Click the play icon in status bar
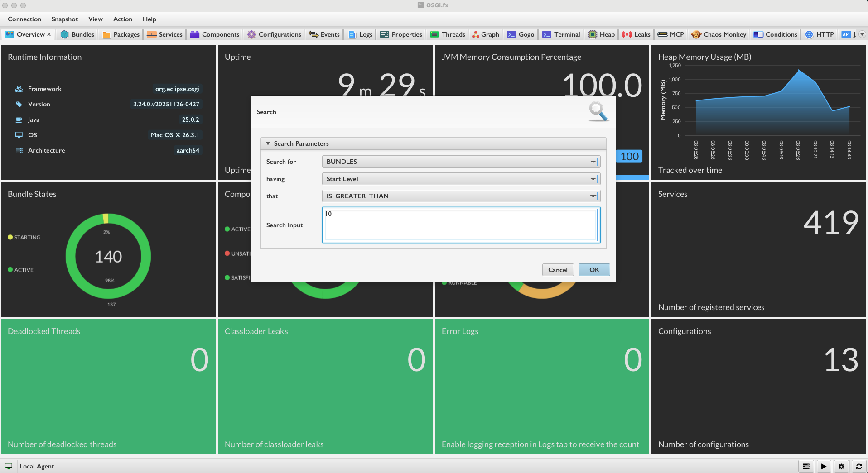The image size is (868, 473). pyautogui.click(x=823, y=466)
